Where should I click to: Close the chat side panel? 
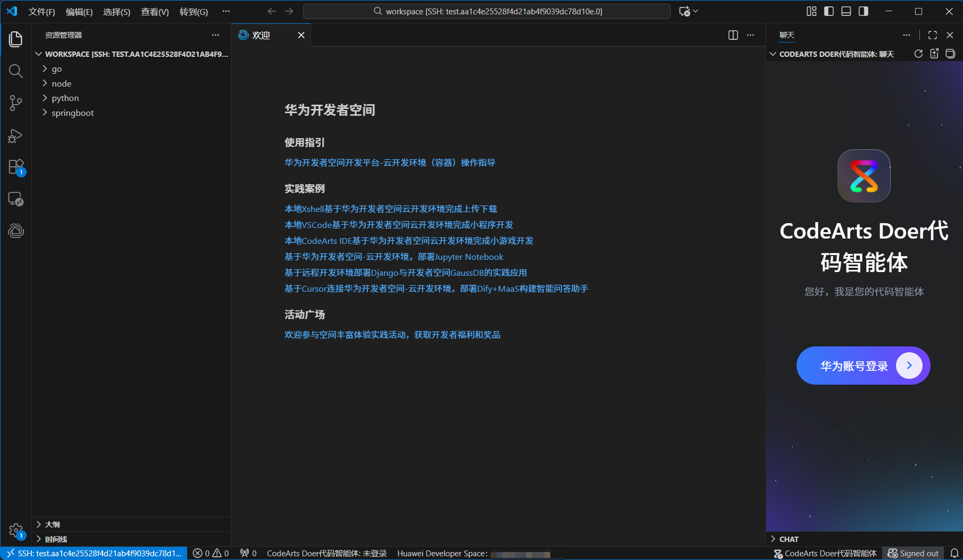pyautogui.click(x=950, y=35)
